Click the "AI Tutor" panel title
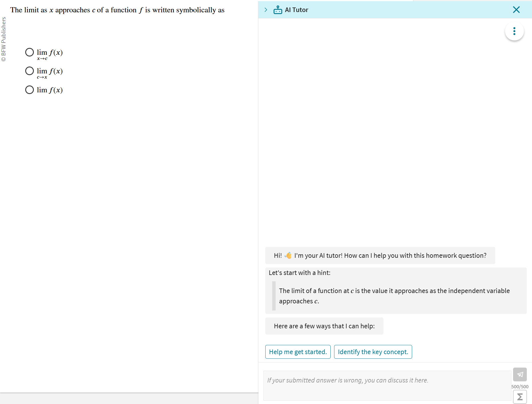Image resolution: width=532 pixels, height=404 pixels. click(x=297, y=9)
